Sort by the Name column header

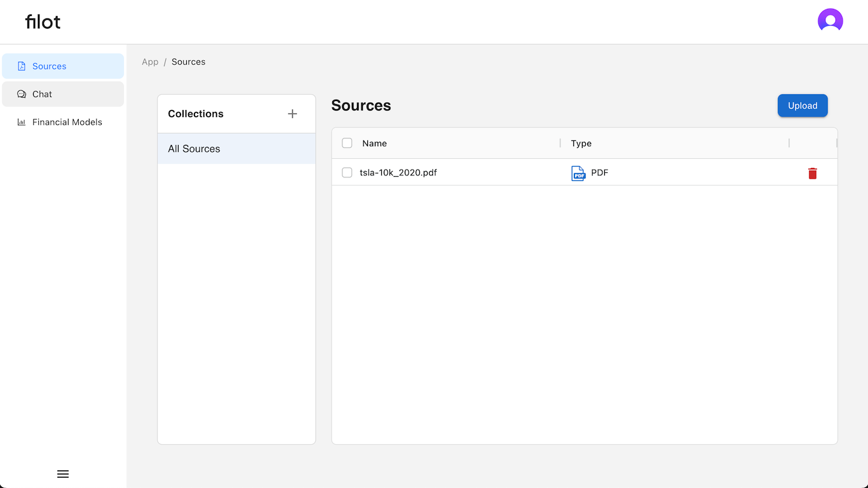pyautogui.click(x=374, y=144)
